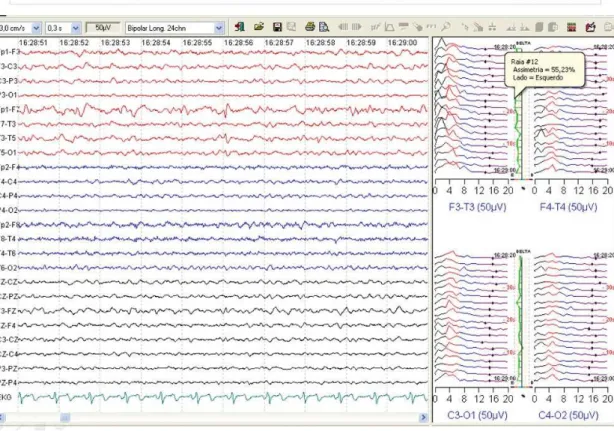Viewport: 614px width, 431px height.
Task: Click the C4-O2 (50µV) spectrum label
Action: (x=568, y=415)
